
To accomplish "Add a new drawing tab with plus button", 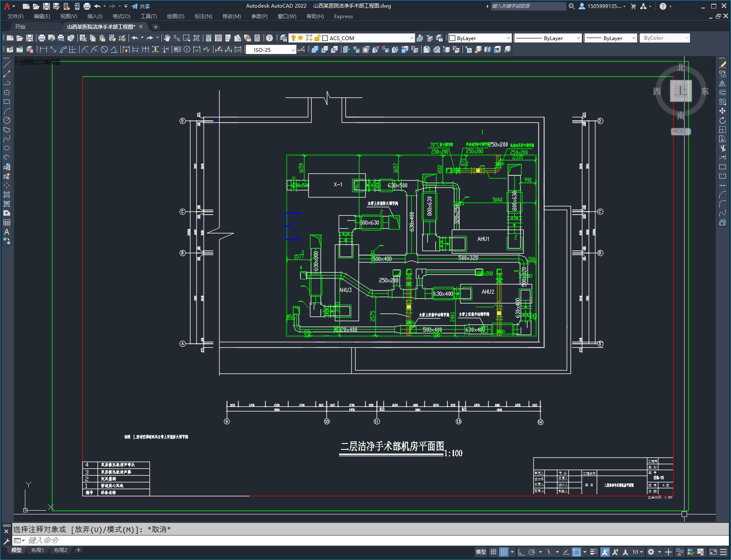I will click(x=155, y=27).
